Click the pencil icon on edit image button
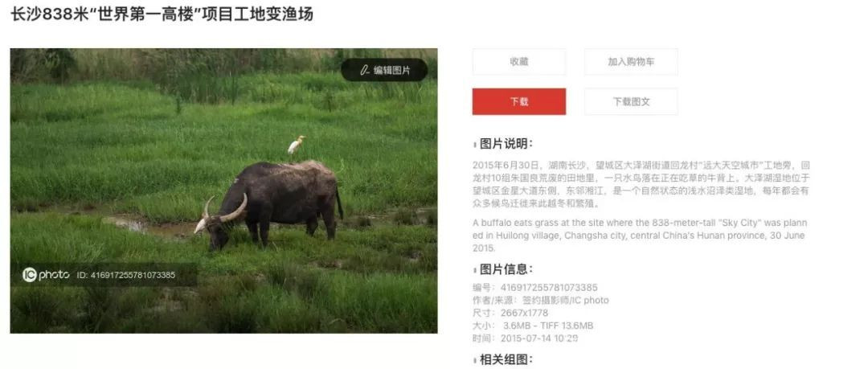Screen dimensions: 868x369 tap(364, 71)
